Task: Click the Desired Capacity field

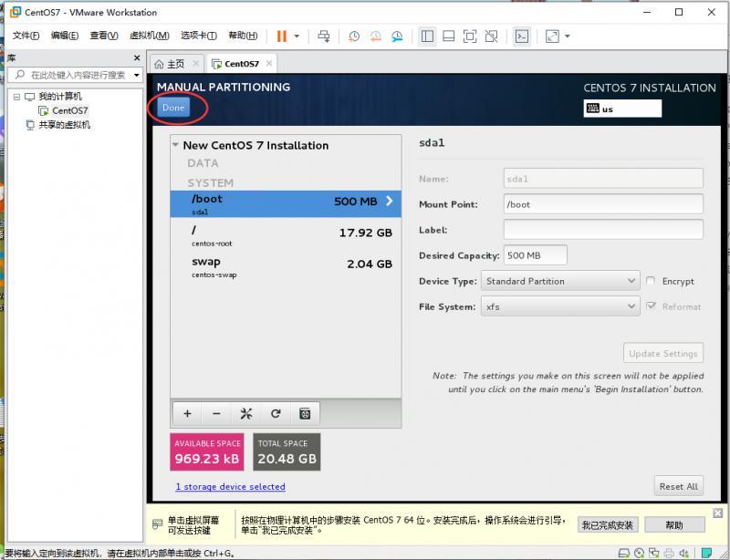Action: click(536, 255)
